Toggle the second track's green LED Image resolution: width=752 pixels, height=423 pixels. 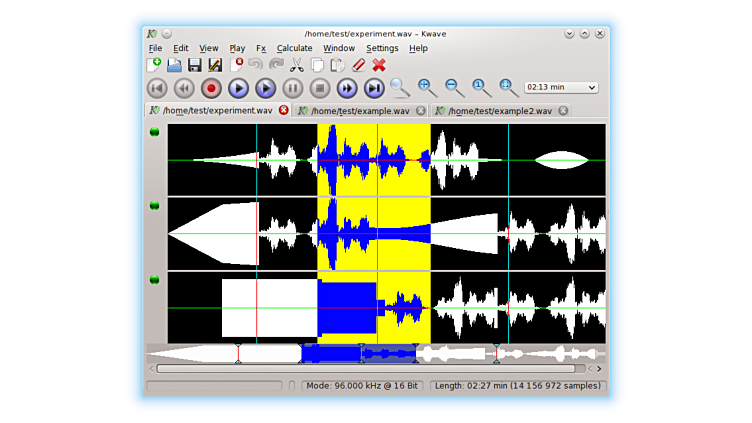coord(155,205)
